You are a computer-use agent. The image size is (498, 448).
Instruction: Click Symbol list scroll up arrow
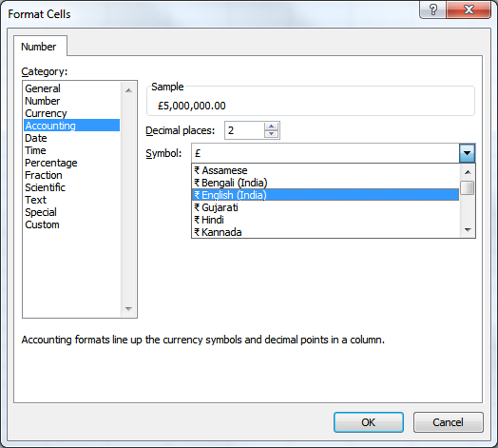[468, 172]
